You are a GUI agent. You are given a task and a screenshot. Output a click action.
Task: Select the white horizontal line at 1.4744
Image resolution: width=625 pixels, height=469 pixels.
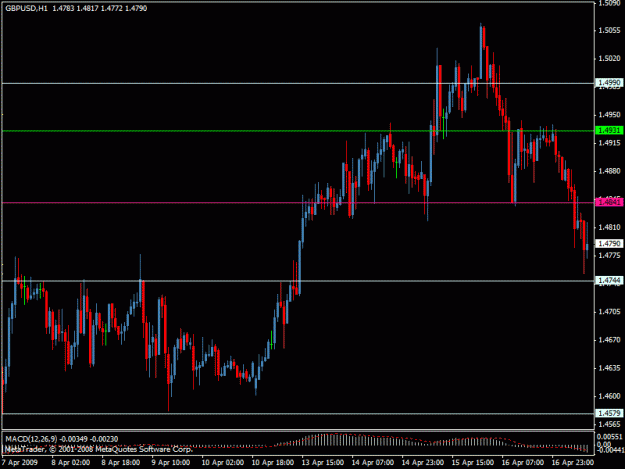click(298, 281)
